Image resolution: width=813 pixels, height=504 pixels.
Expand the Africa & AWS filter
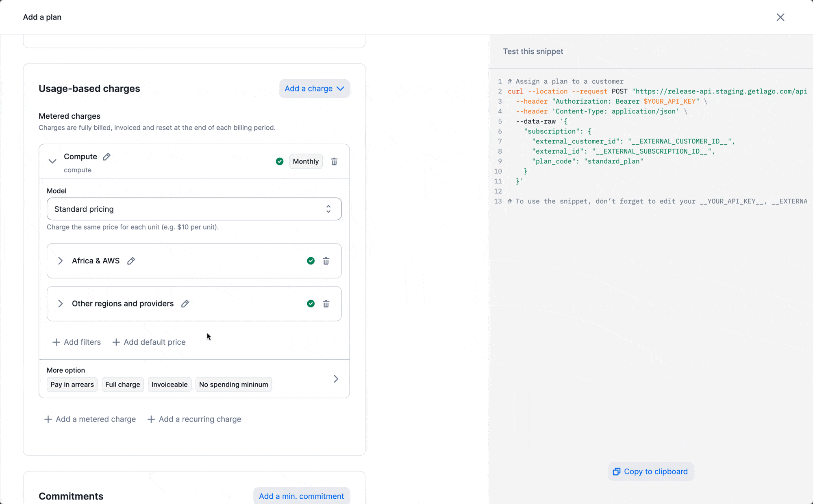[x=60, y=261]
